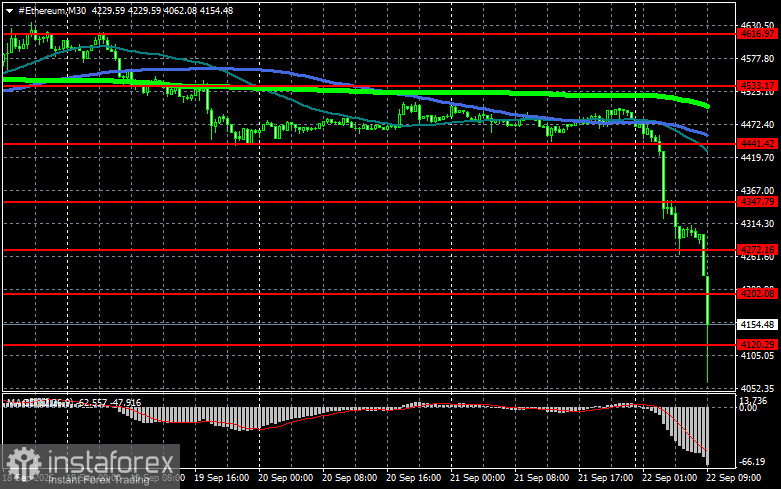
Task: Select the red 4533.17 level label
Action: 757,86
